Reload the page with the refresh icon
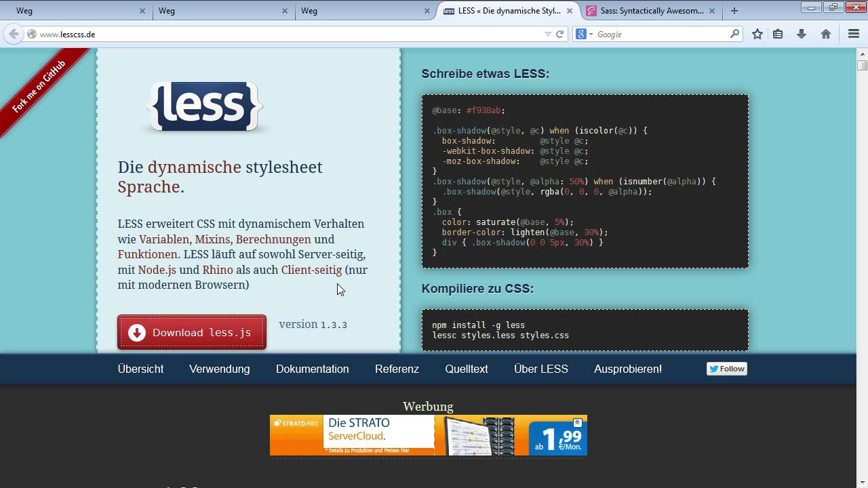The height and width of the screenshot is (488, 868). (x=560, y=34)
